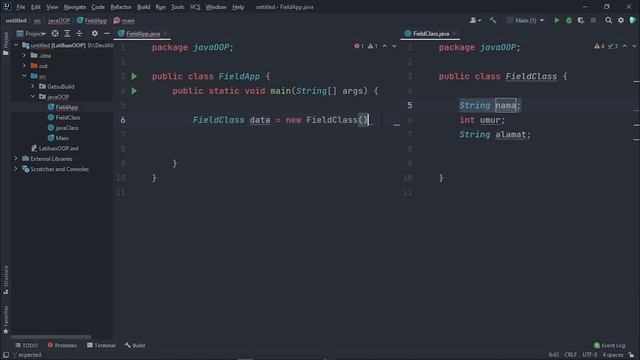Open Search Everywhere magnifier icon
Image resolution: width=640 pixels, height=360 pixels.
pos(608,20)
